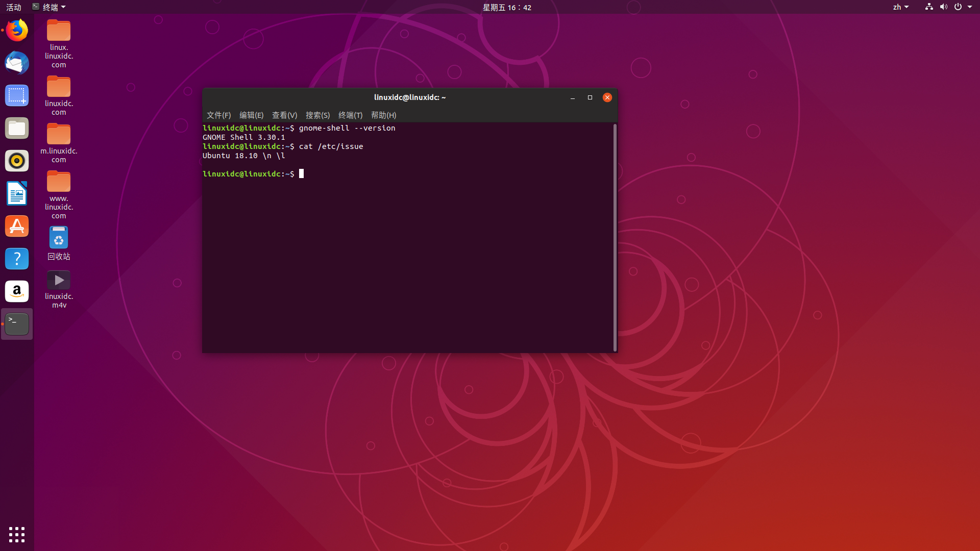Open the 编辑(E) menu in terminal
This screenshot has height=551, width=980.
click(x=252, y=115)
